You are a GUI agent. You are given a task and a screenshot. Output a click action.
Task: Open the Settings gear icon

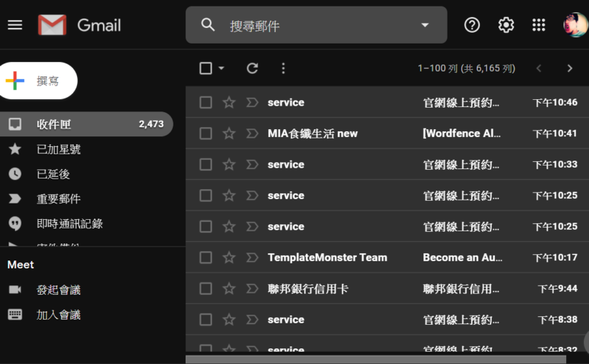pos(506,25)
